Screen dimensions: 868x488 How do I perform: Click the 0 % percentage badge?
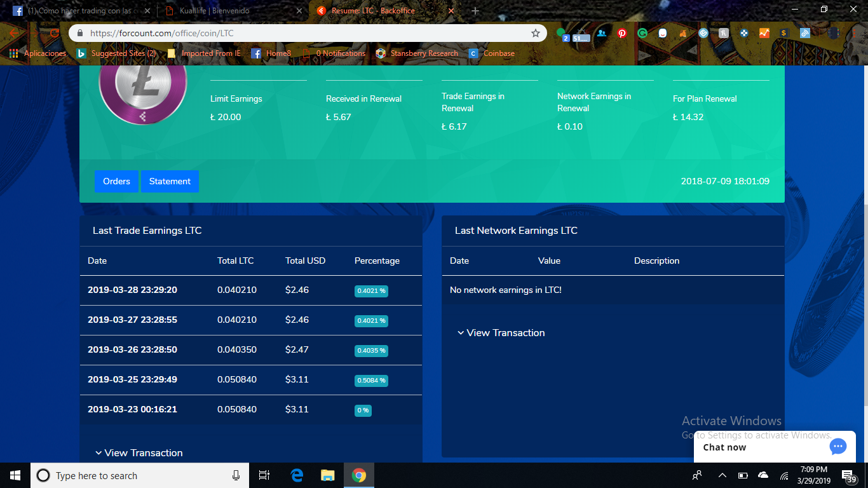click(363, 410)
